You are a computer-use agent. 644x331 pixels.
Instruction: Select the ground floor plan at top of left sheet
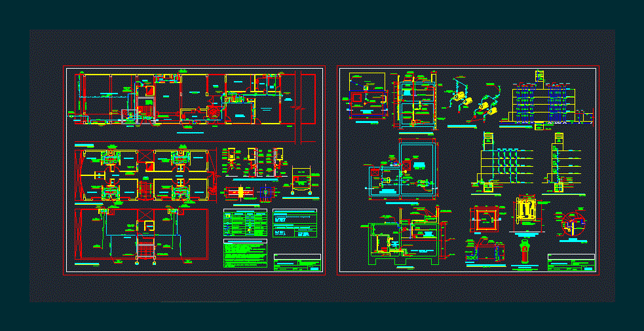195,99
